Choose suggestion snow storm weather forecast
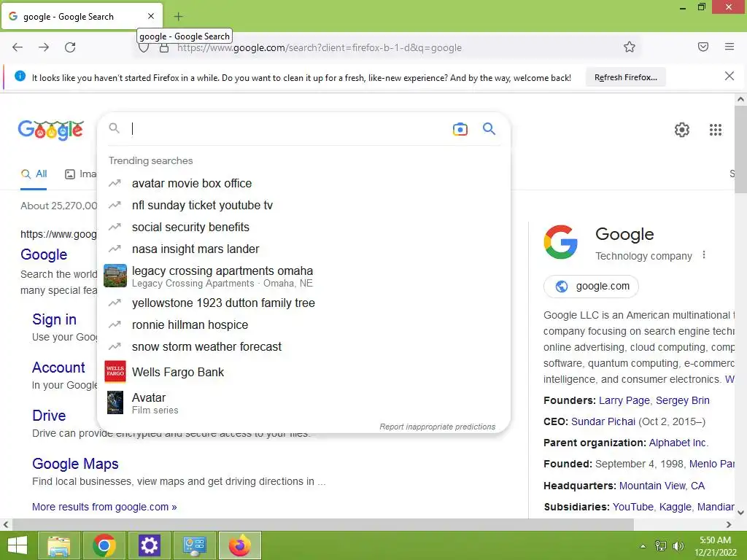This screenshot has width=747, height=560. pyautogui.click(x=303, y=346)
